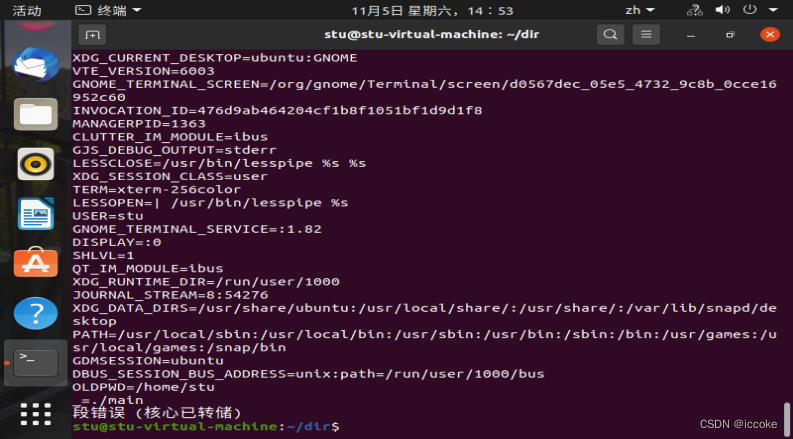Click the terminal vertical scrollbar thumb
The width and height of the screenshot is (793, 439).
[786, 420]
